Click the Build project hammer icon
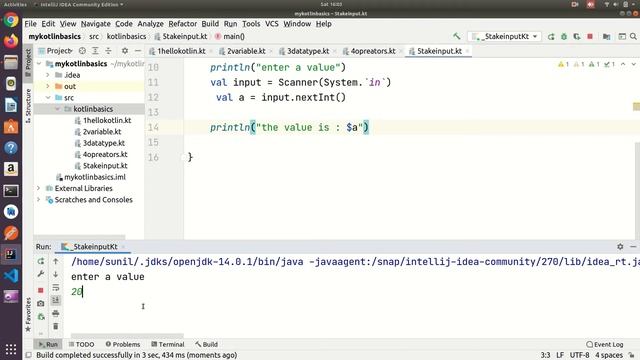Screen dimensions: 640x360 (456, 36)
